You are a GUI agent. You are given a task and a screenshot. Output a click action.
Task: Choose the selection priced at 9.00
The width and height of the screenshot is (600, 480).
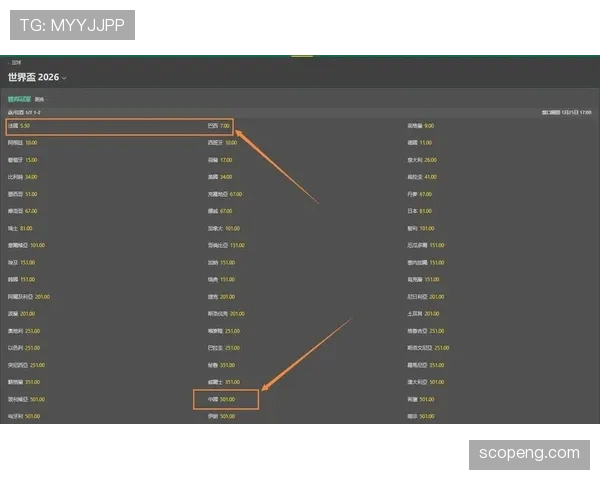[421, 126]
